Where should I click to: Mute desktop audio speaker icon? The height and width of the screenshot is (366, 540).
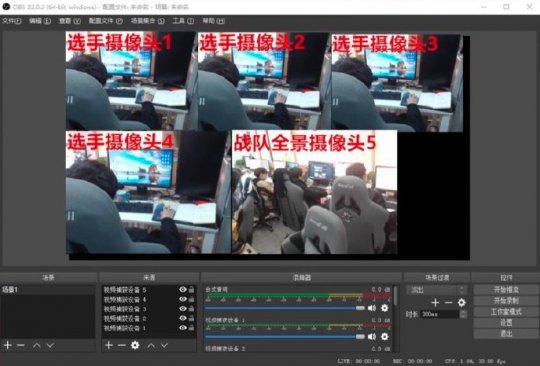click(372, 308)
